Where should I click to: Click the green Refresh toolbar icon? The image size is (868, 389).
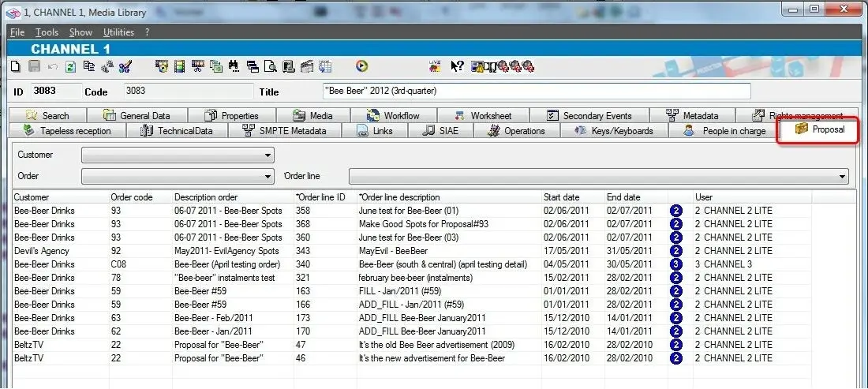[70, 66]
